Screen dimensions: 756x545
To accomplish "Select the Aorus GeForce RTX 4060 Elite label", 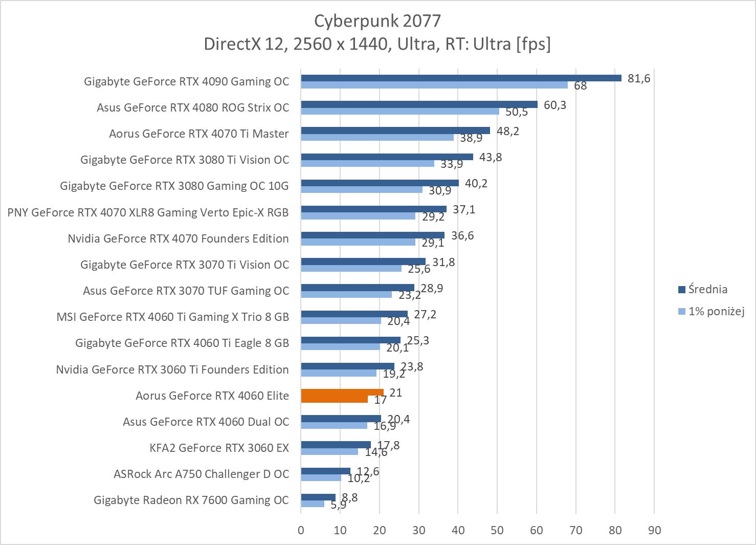I will coord(212,396).
